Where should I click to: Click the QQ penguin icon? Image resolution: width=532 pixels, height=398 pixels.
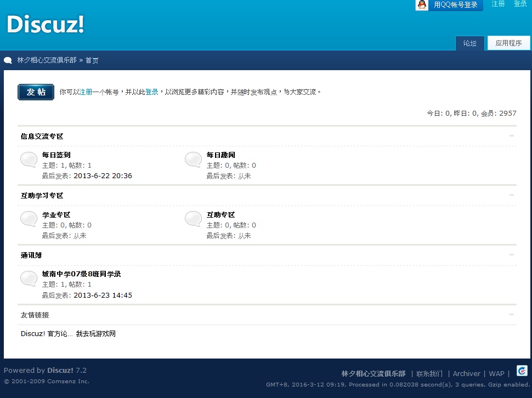422,5
